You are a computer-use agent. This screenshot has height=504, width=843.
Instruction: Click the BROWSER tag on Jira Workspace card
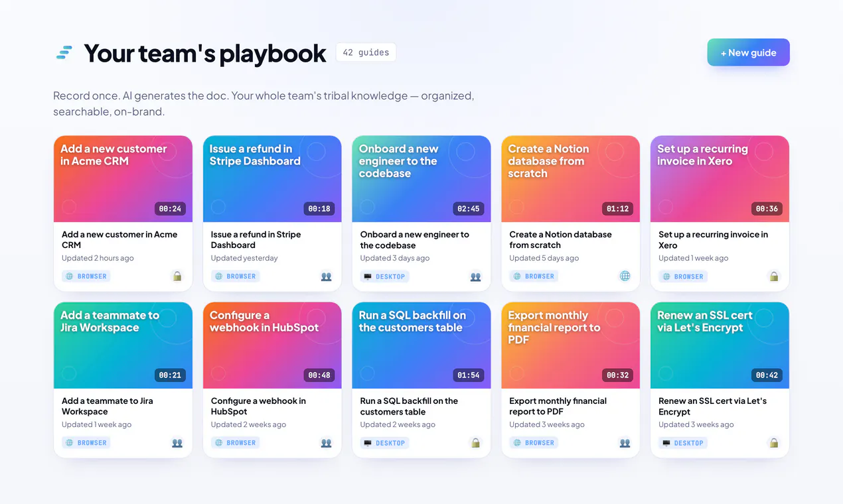click(86, 442)
